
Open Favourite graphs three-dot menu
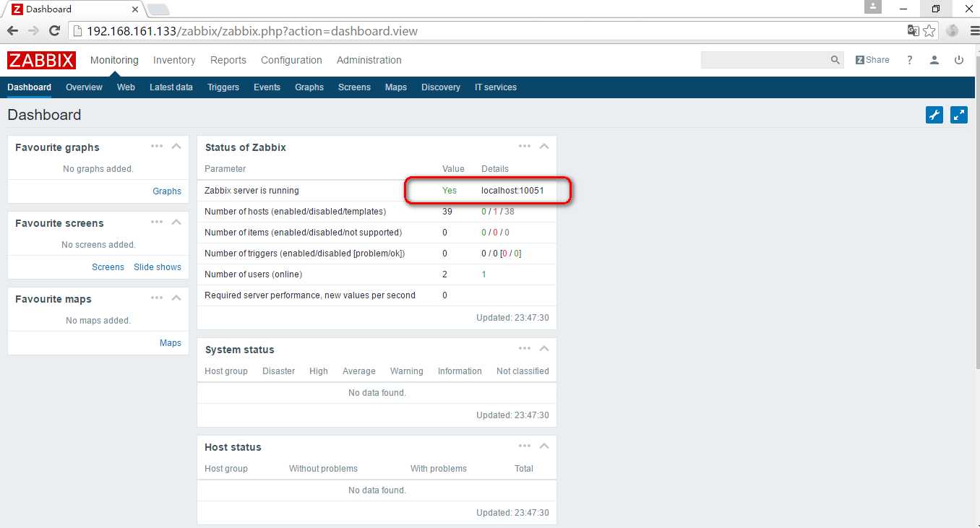coord(157,147)
